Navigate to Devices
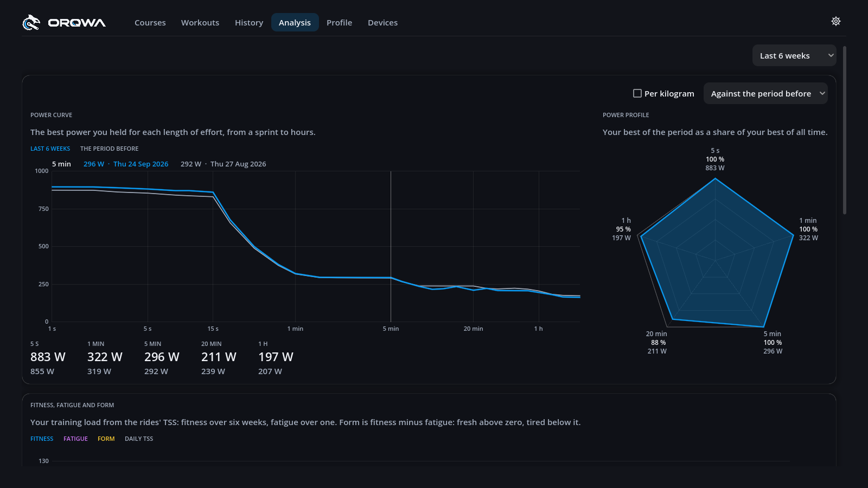Screen dimensions: 868x488 click(382, 22)
